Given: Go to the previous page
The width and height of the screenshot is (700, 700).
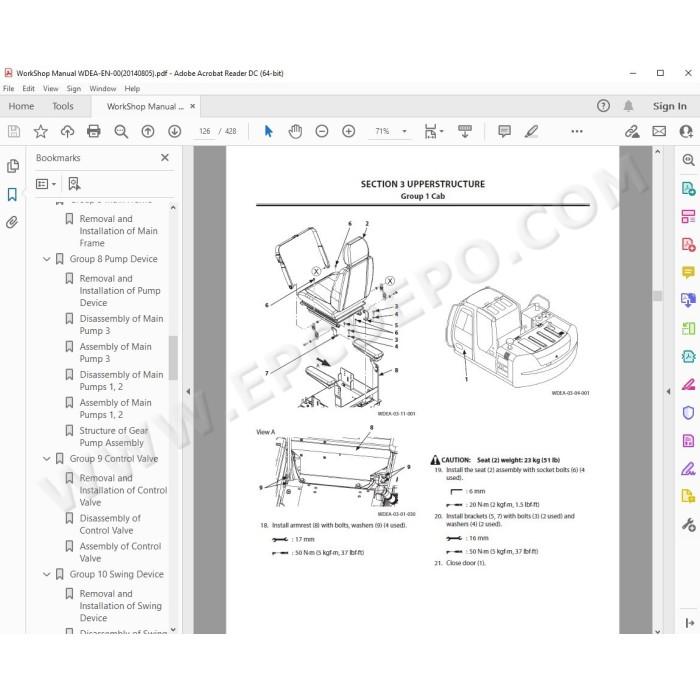Looking at the screenshot, I should (148, 131).
